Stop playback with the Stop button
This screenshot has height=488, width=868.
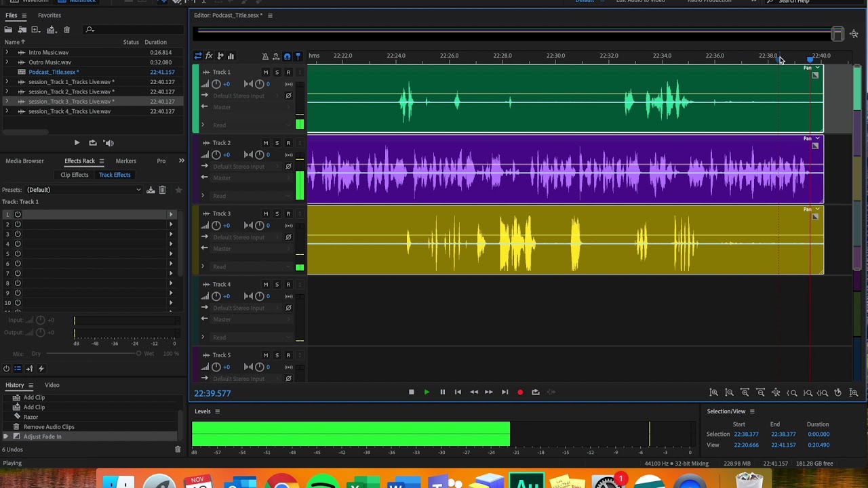click(x=411, y=392)
